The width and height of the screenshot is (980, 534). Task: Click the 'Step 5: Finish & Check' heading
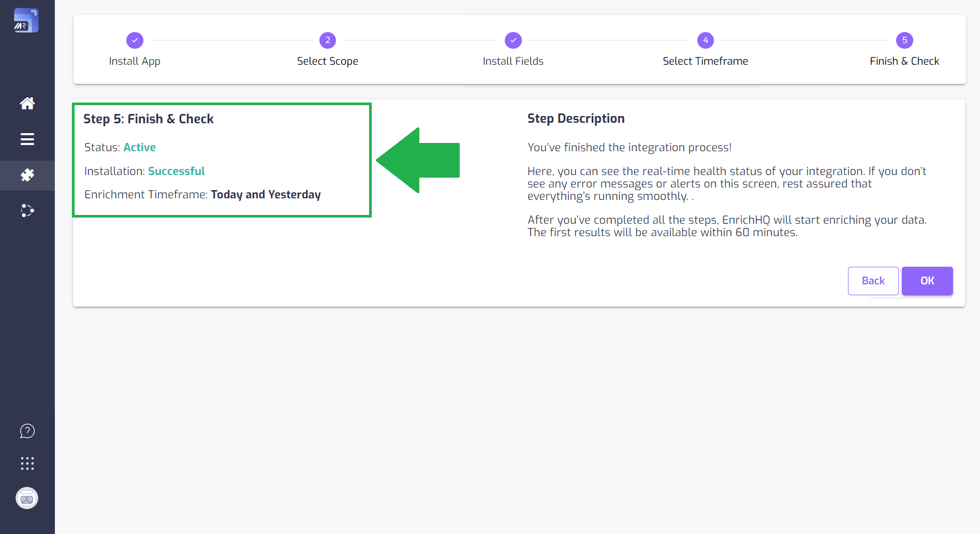point(149,119)
